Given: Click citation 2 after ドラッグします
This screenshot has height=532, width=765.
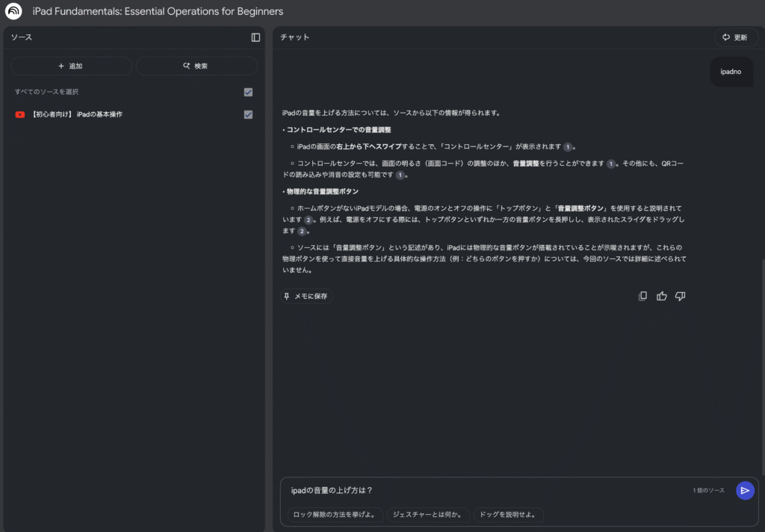Looking at the screenshot, I should click(302, 232).
